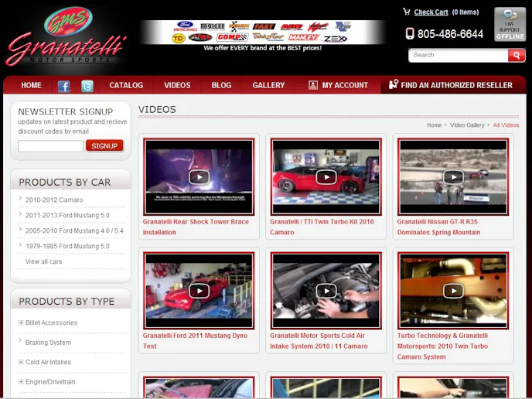532x399 pixels.
Task: Play the TTi Twin Turbo Kit video
Action: 326,177
